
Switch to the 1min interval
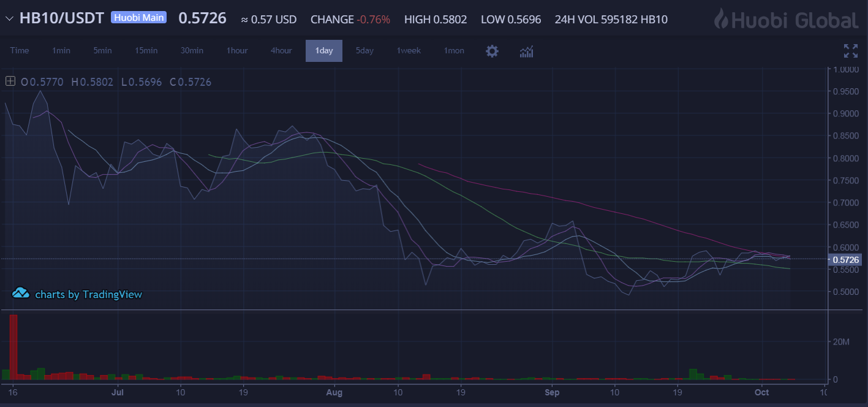pyautogui.click(x=61, y=51)
